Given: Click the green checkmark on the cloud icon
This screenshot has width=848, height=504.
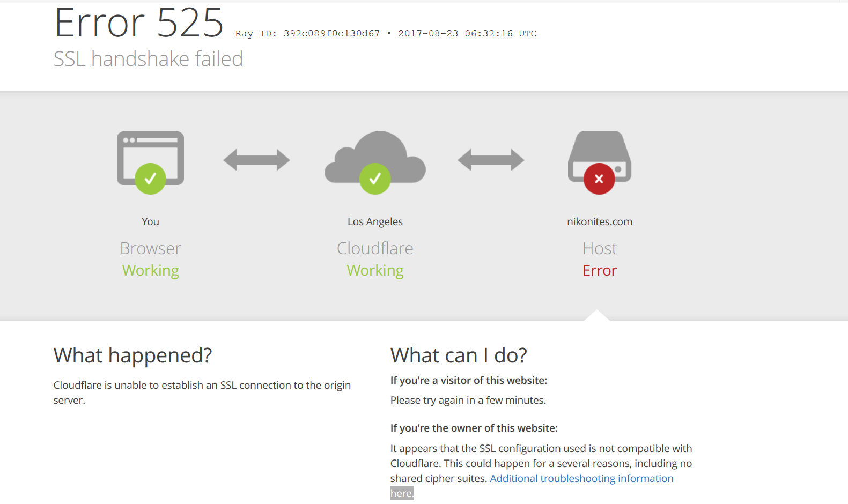Looking at the screenshot, I should coord(375,179).
